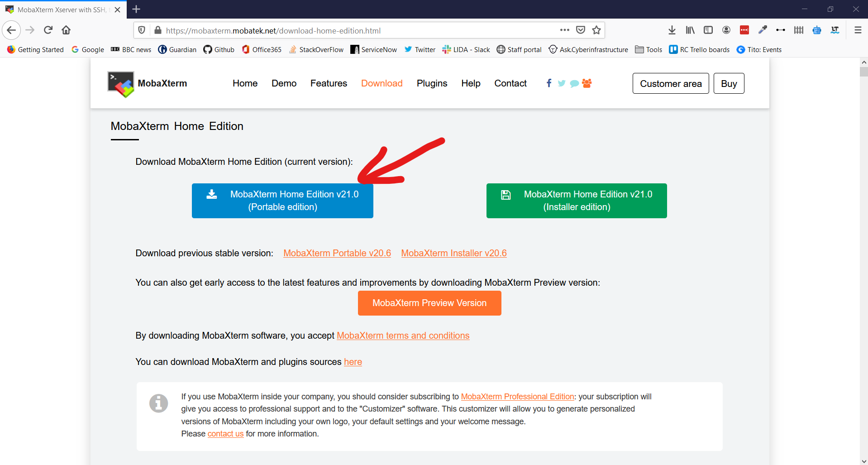Reload the current page
Viewport: 868px width, 465px height.
point(48,30)
